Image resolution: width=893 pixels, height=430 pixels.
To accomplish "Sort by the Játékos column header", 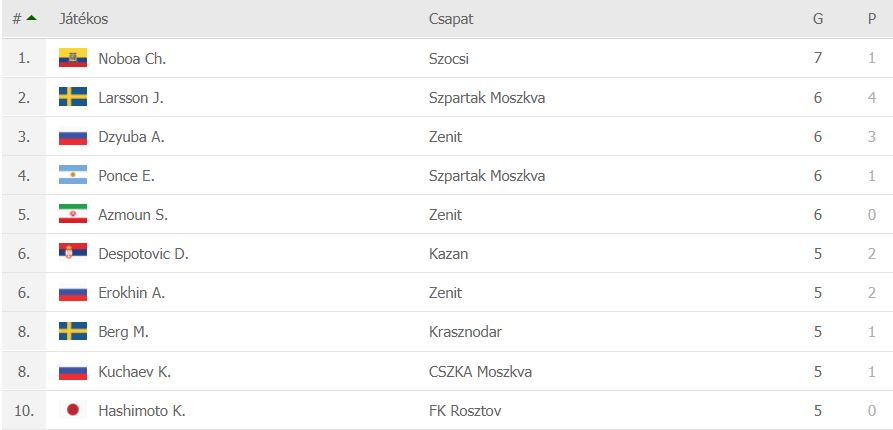I will click(x=83, y=19).
